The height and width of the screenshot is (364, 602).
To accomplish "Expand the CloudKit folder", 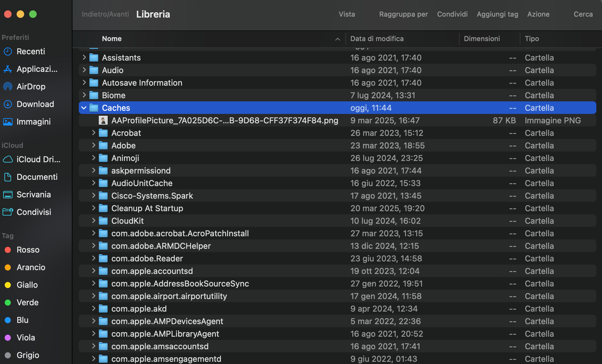I will [x=93, y=221].
